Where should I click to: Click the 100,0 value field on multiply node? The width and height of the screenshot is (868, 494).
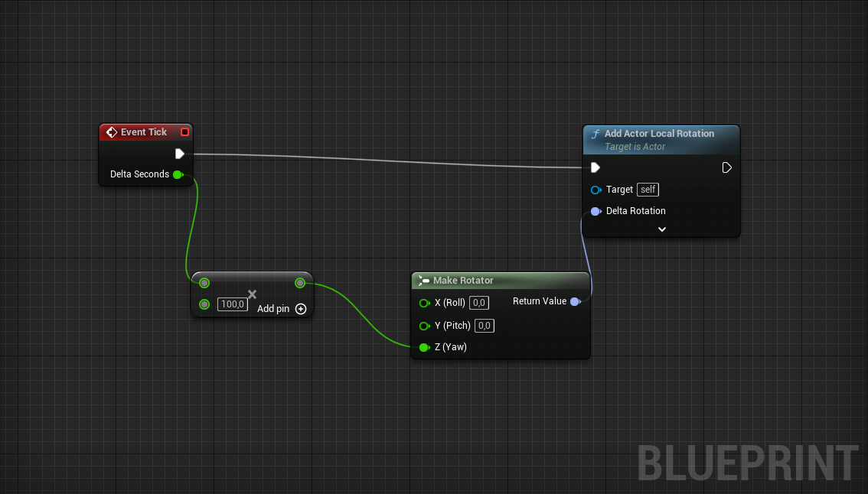click(232, 304)
